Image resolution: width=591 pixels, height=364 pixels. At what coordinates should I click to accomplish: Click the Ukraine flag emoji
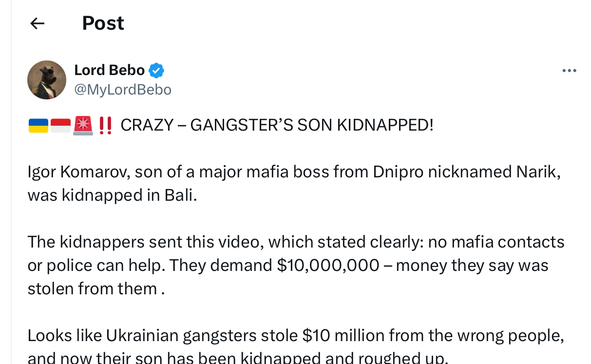(x=38, y=126)
